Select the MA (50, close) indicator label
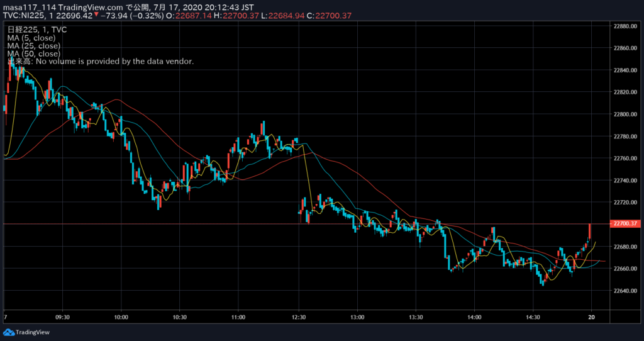The height and width of the screenshot is (341, 644). click(x=34, y=53)
